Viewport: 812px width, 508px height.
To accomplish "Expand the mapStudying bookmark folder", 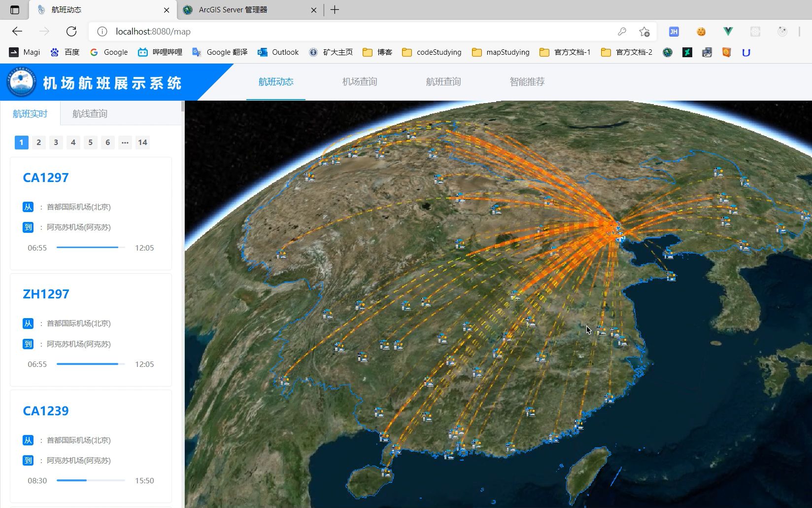I will [501, 52].
